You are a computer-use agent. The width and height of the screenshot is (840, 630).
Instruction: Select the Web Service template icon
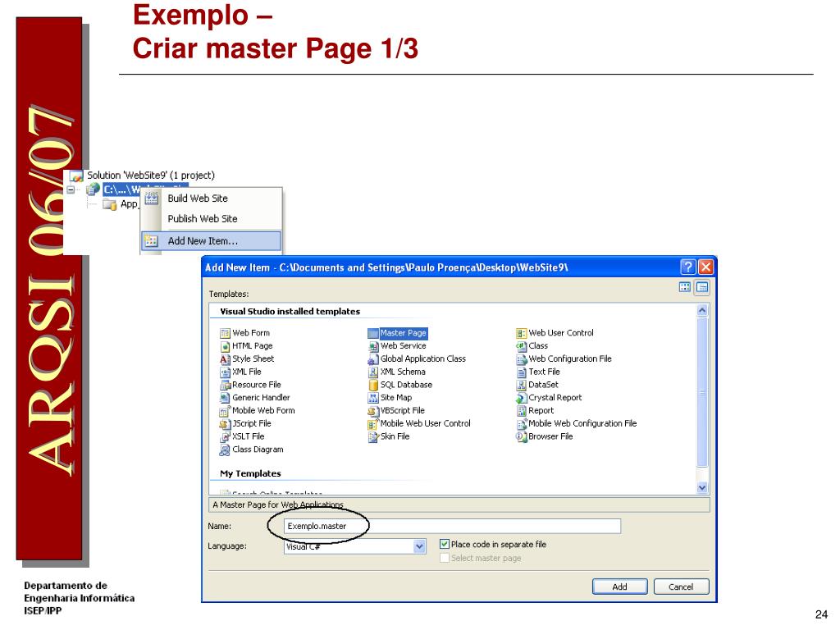pyautogui.click(x=373, y=346)
